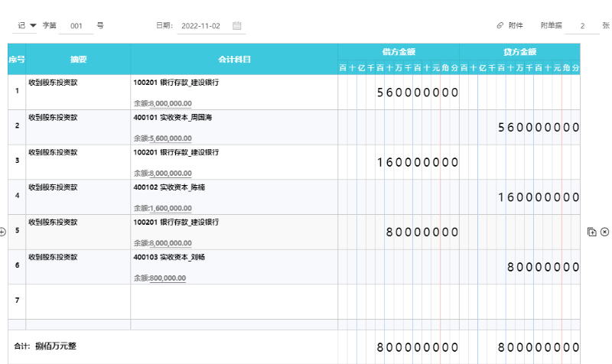
Task: Click the 附件 attachment link
Action: pyautogui.click(x=516, y=26)
